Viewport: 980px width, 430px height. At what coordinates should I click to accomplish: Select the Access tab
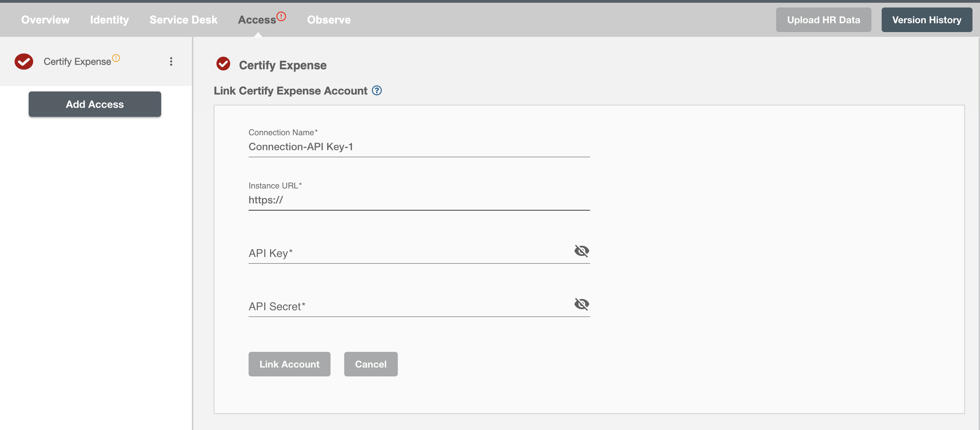point(258,19)
